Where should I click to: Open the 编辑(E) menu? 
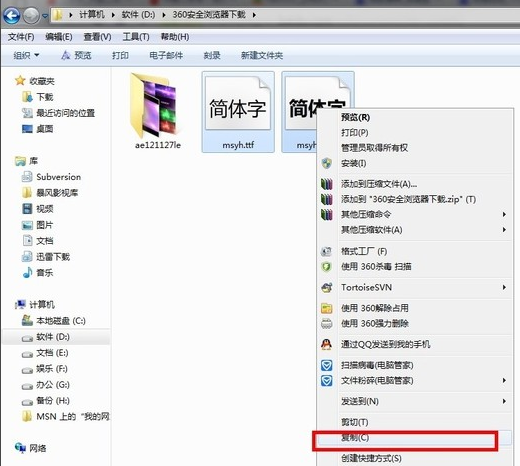(59, 37)
